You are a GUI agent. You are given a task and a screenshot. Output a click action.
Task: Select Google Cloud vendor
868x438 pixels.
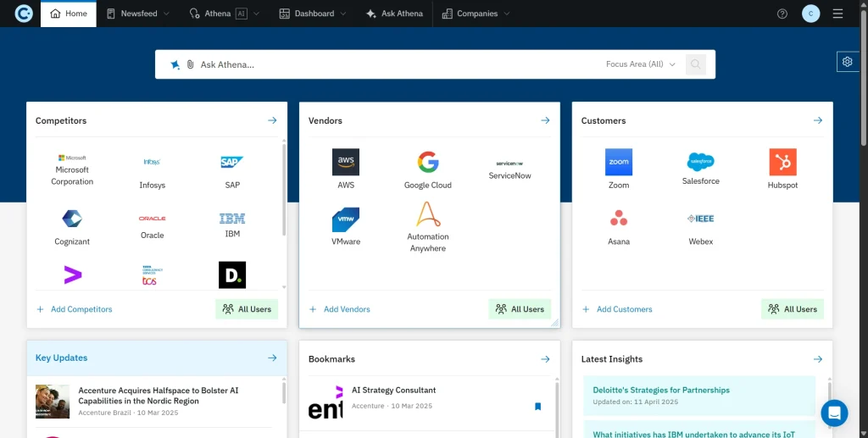(428, 169)
